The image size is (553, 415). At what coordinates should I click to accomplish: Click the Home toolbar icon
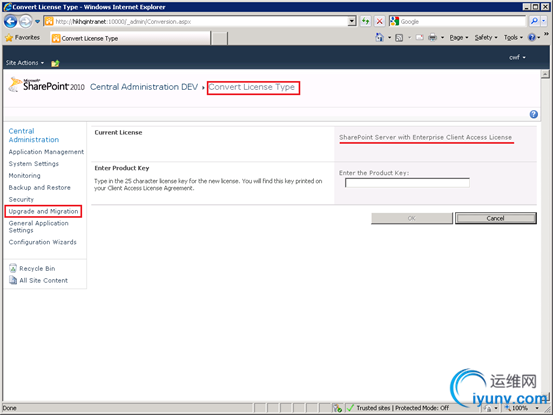click(x=379, y=37)
